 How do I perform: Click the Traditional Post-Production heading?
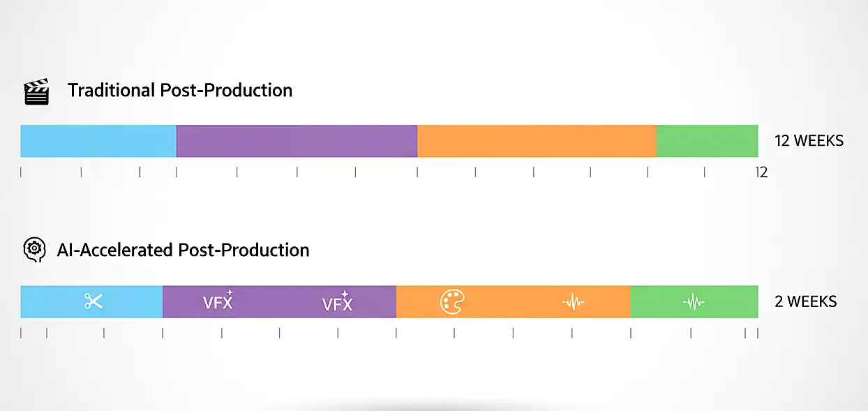[x=179, y=91]
